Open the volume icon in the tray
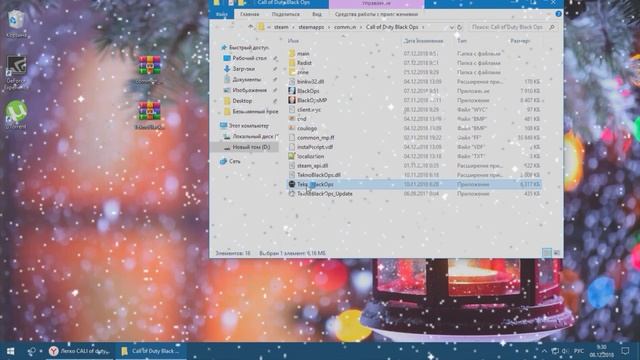 tap(565, 351)
